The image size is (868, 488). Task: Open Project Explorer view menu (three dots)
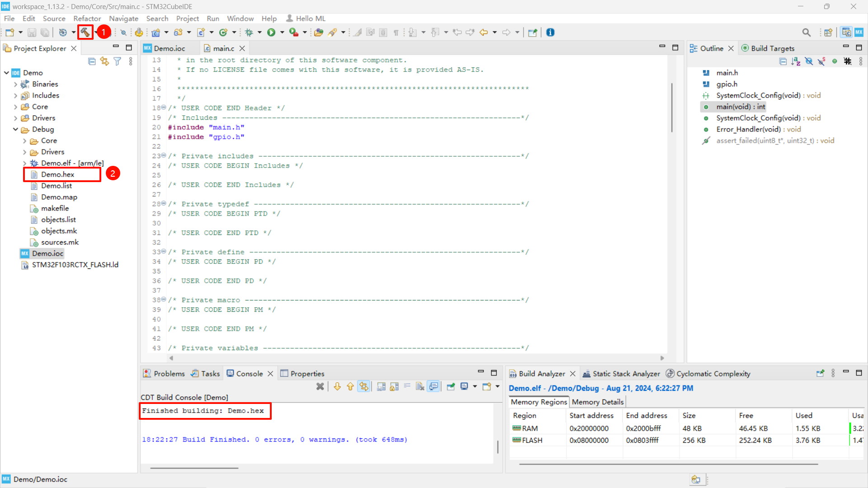point(131,61)
